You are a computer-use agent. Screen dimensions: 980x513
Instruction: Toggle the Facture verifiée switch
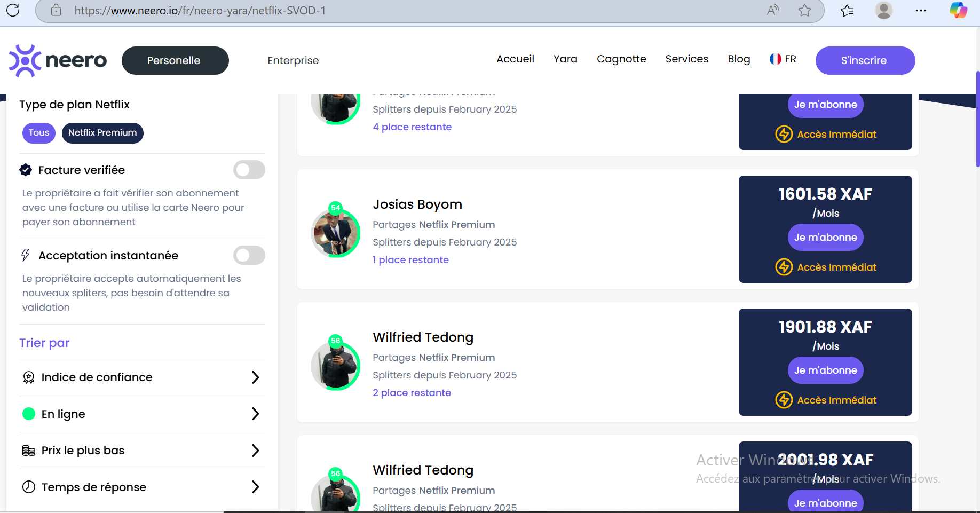tap(249, 170)
